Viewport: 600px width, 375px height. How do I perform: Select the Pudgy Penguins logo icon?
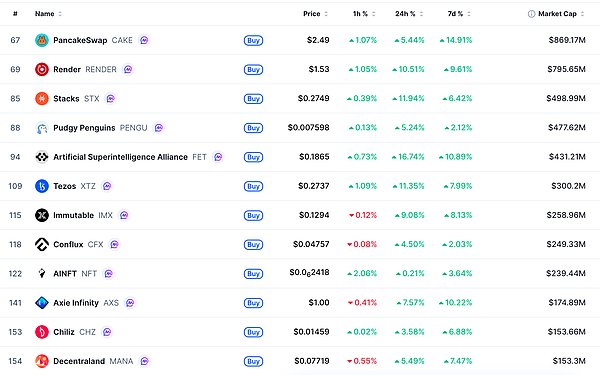(x=42, y=128)
